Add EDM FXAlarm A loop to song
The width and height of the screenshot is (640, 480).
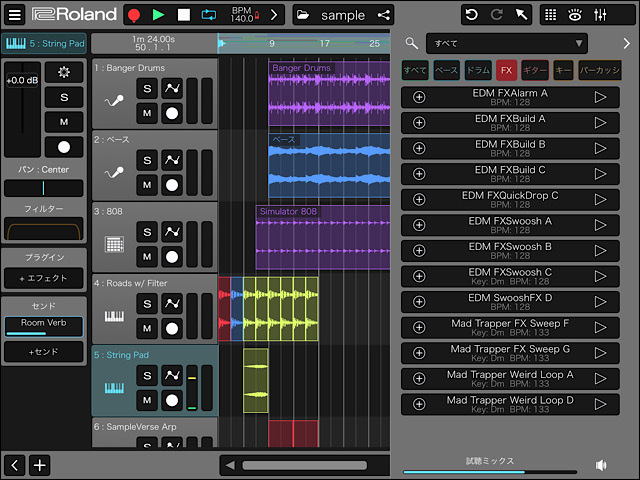click(419, 97)
